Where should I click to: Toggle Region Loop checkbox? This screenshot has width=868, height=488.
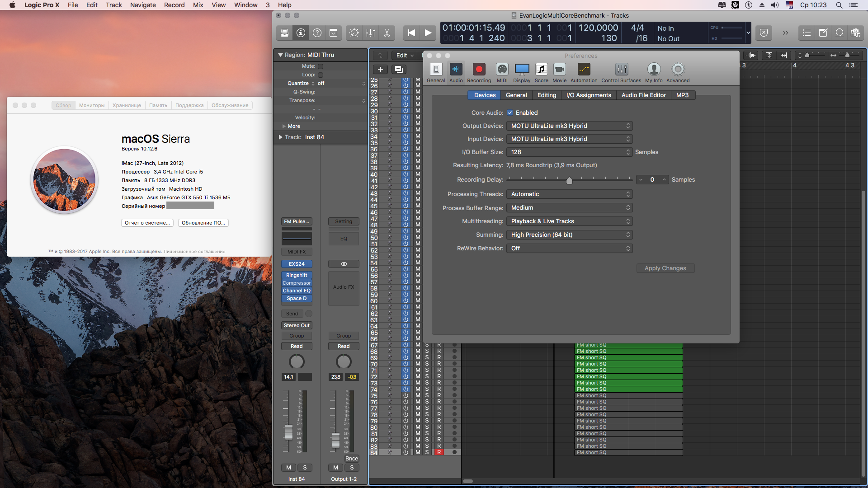point(321,75)
